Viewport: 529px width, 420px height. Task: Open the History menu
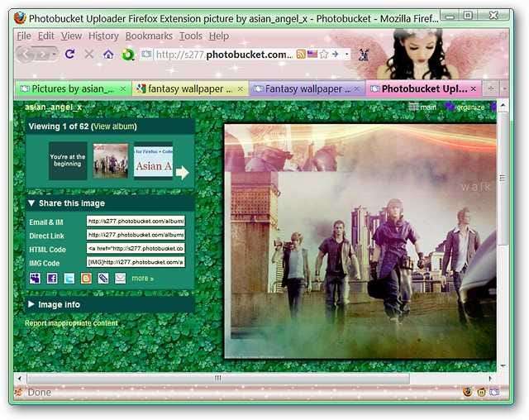point(103,36)
